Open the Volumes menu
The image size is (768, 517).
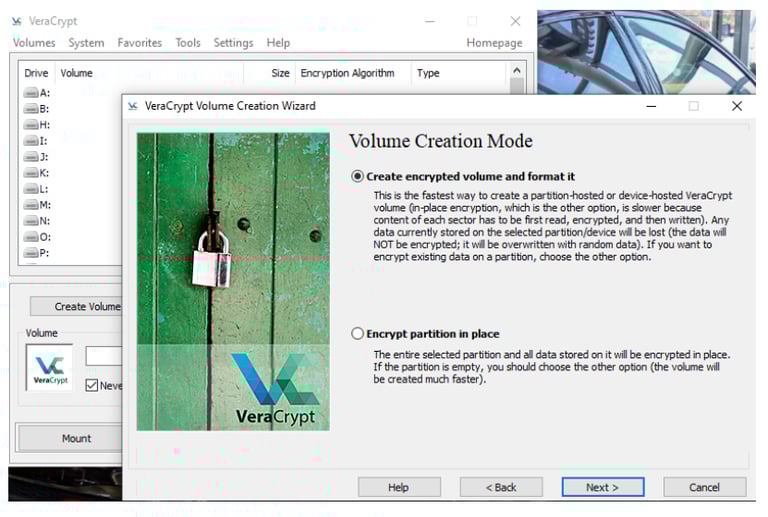point(34,43)
